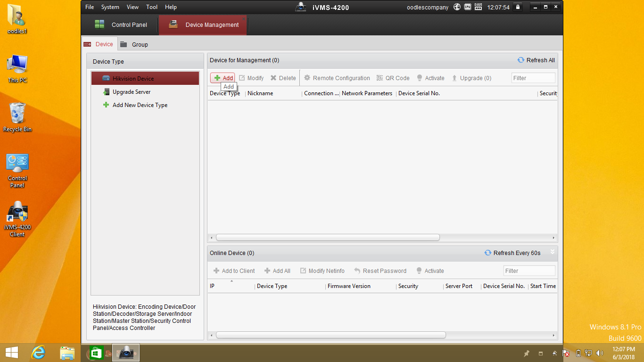Select the Device Management tab
This screenshot has height=362, width=644.
pyautogui.click(x=203, y=25)
